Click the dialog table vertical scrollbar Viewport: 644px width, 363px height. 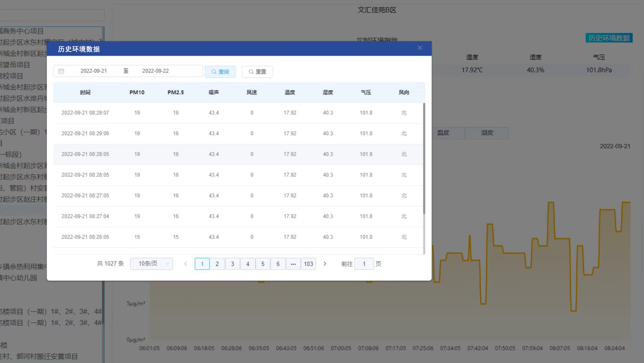point(424,158)
